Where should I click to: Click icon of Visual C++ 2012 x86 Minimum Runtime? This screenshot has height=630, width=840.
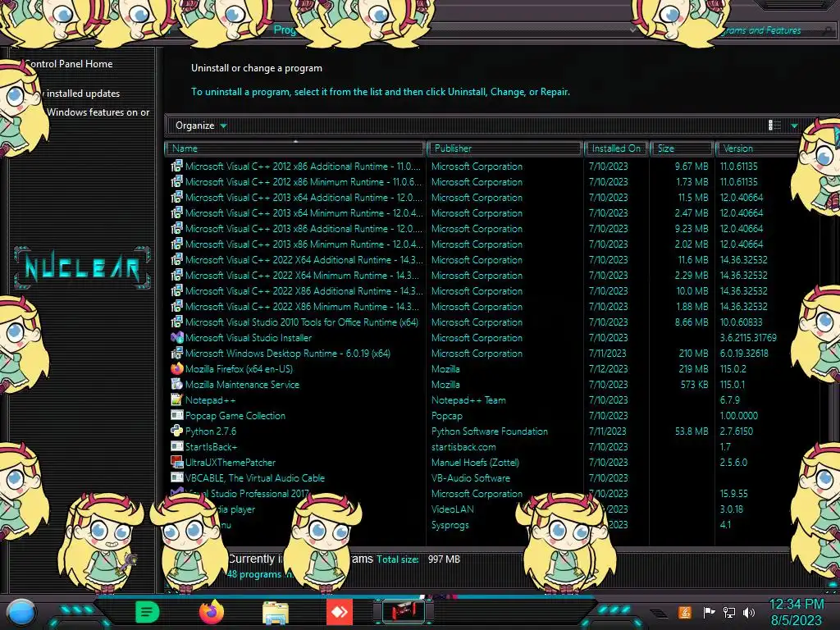pyautogui.click(x=177, y=181)
